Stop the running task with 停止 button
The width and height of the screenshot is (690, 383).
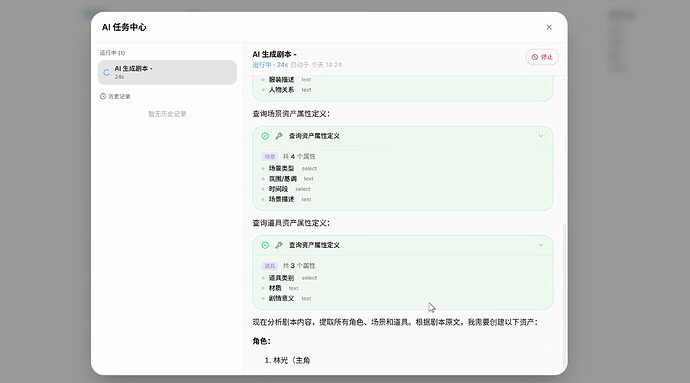point(542,57)
